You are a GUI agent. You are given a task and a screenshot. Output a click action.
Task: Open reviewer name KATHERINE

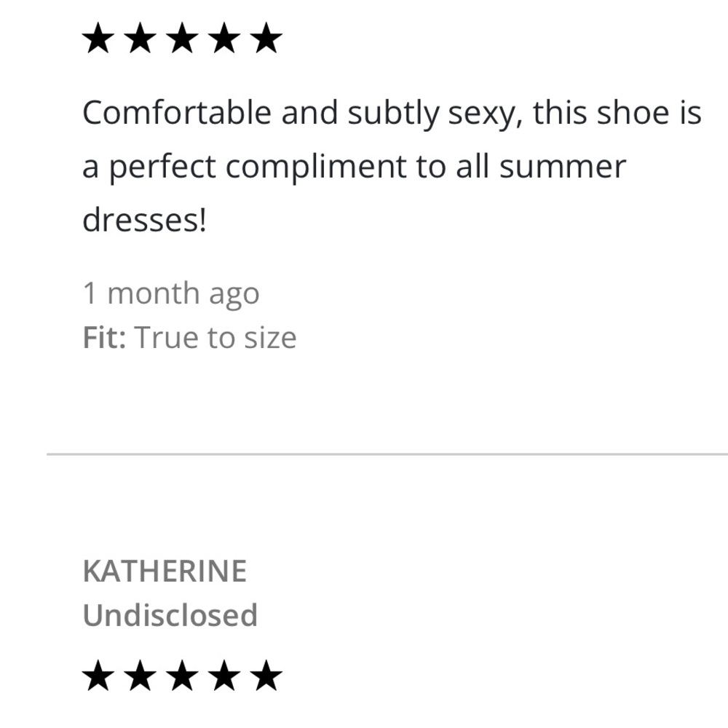(165, 571)
